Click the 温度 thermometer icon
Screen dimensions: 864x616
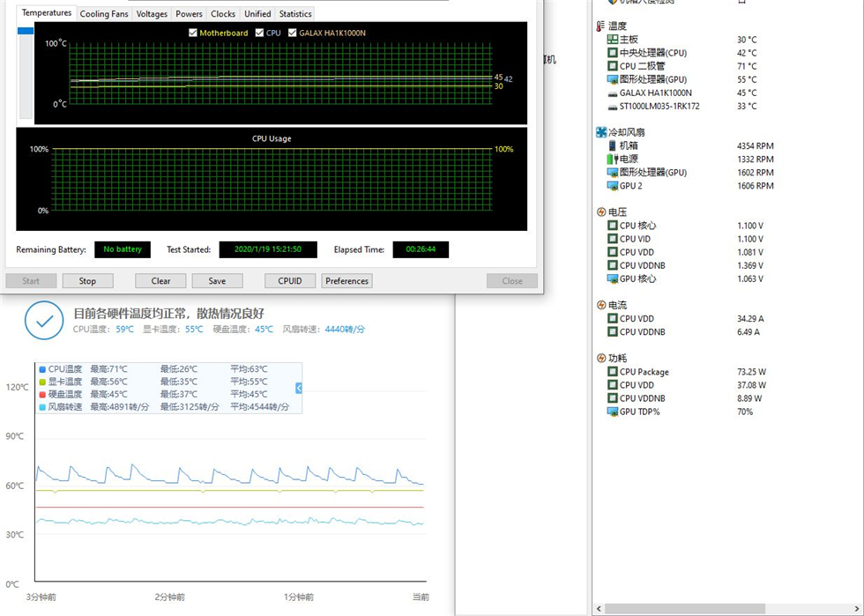[601, 25]
